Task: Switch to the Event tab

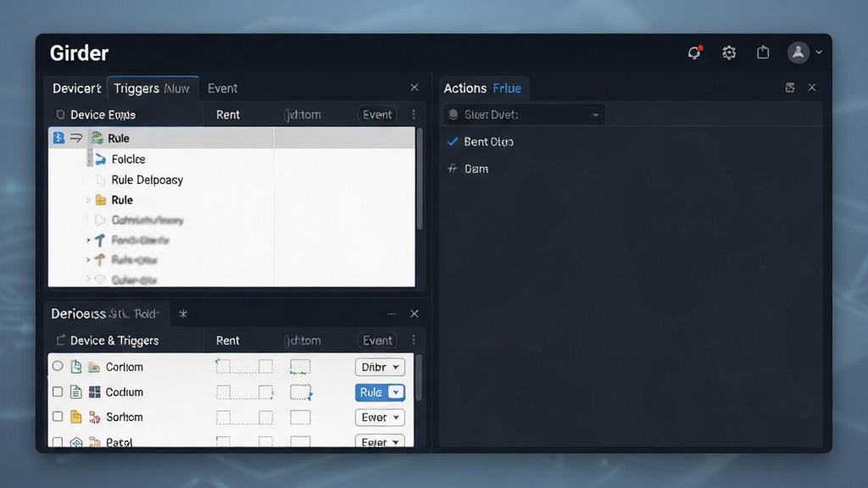Action: (223, 88)
